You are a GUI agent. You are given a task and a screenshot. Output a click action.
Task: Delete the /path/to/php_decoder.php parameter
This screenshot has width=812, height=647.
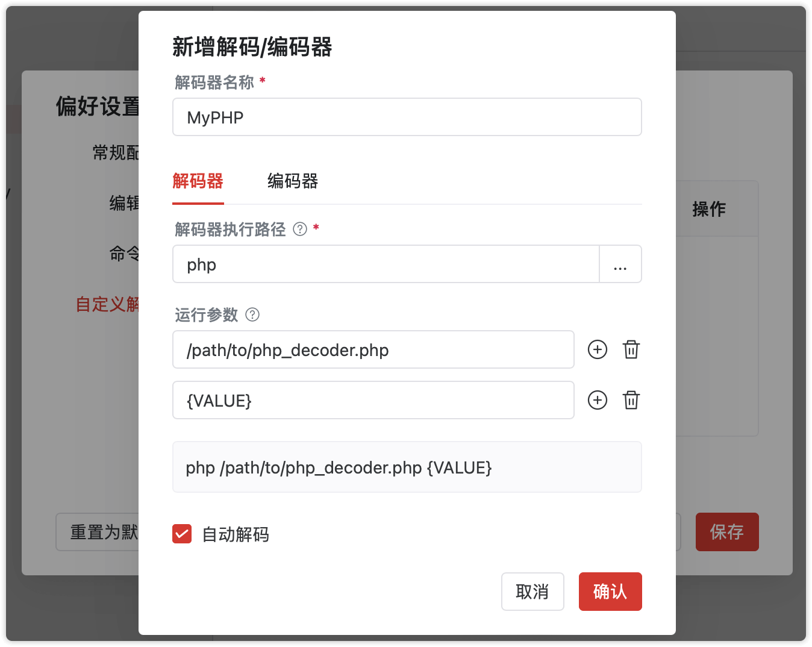pyautogui.click(x=631, y=349)
